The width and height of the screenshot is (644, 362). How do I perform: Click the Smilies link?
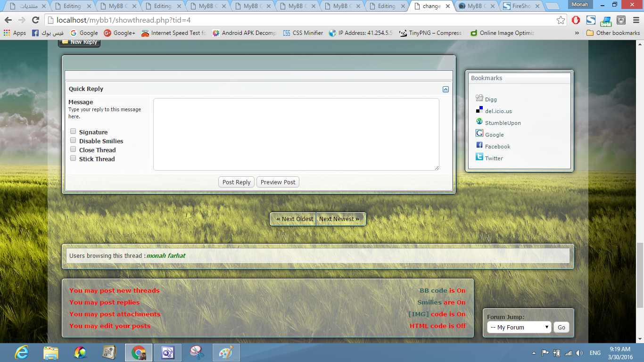click(x=430, y=303)
